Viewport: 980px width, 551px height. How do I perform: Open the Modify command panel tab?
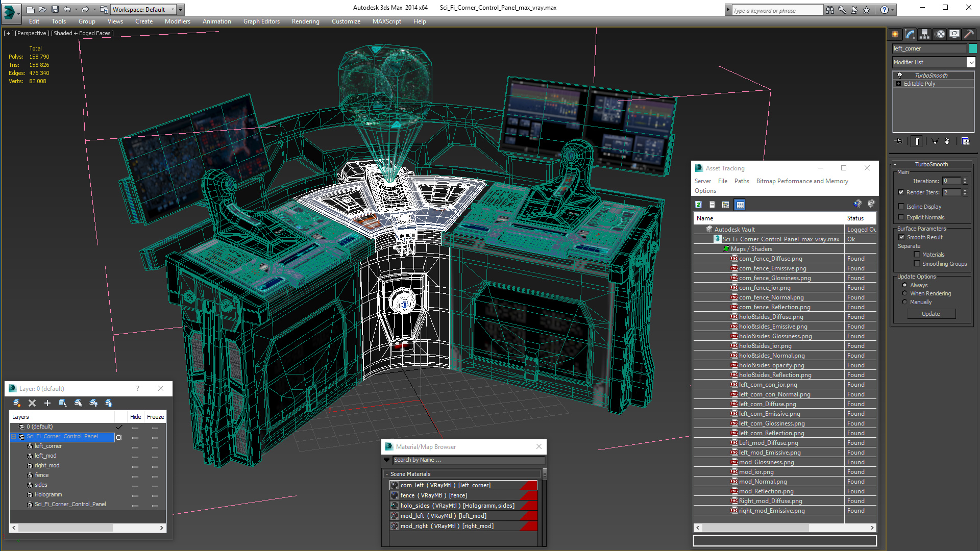tap(910, 34)
